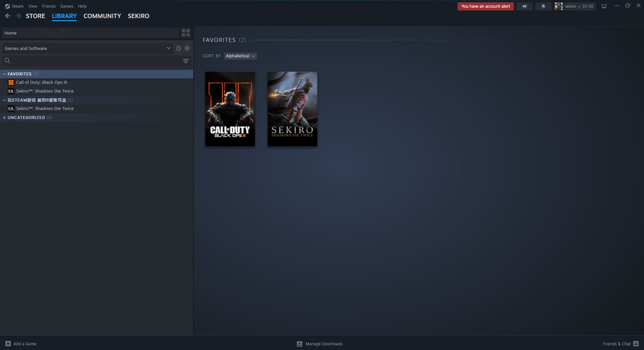Open the Games menu
644x350 pixels.
[66, 6]
